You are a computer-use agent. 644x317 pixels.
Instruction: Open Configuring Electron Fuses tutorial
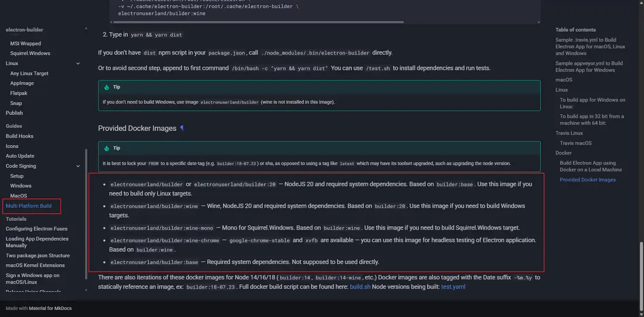(36, 229)
